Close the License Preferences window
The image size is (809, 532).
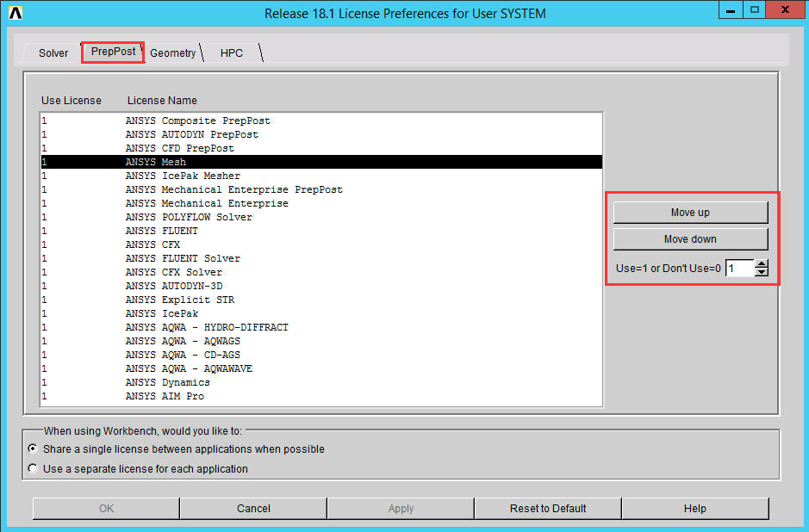point(786,9)
